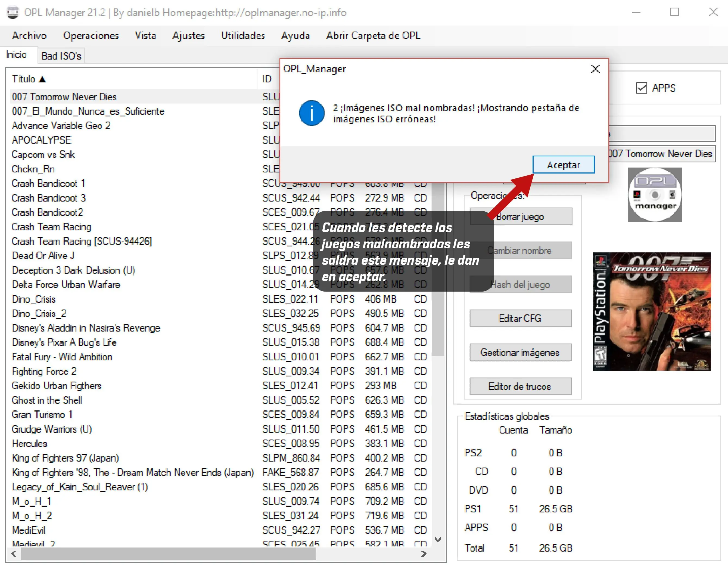This screenshot has height=566, width=728.
Task: Open the Ajustes menu
Action: pos(188,35)
